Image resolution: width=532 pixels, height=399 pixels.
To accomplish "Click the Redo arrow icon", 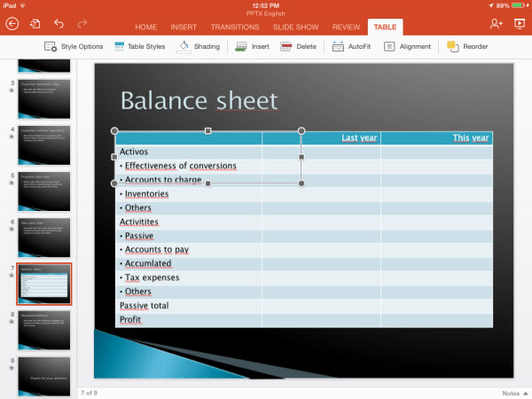I will click(82, 24).
